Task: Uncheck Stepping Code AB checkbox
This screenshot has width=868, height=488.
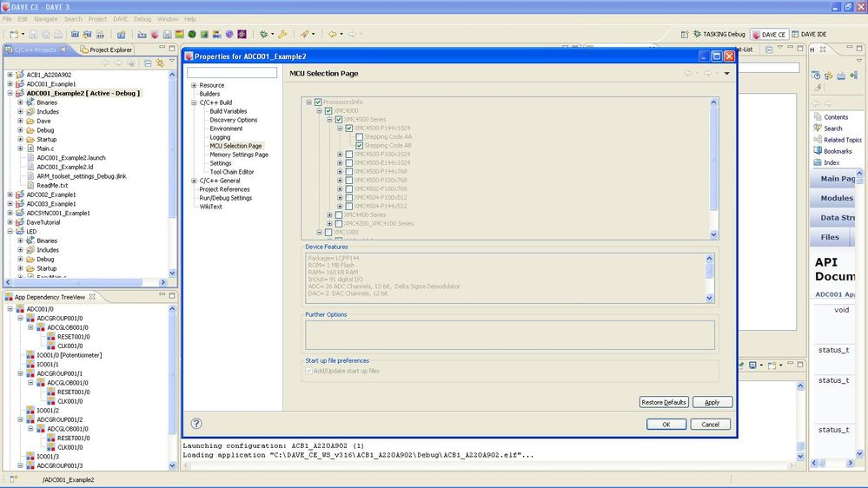Action: click(x=359, y=146)
